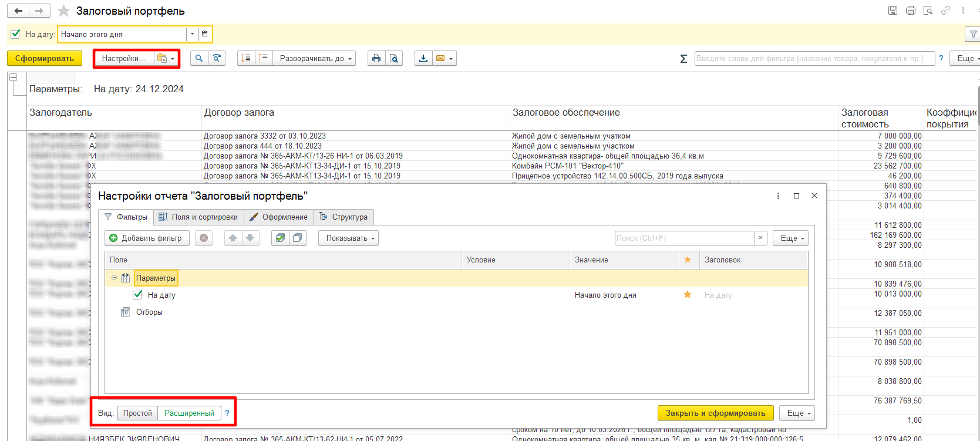Click help question mark next to filter field
The height and width of the screenshot is (441, 980).
point(941,58)
